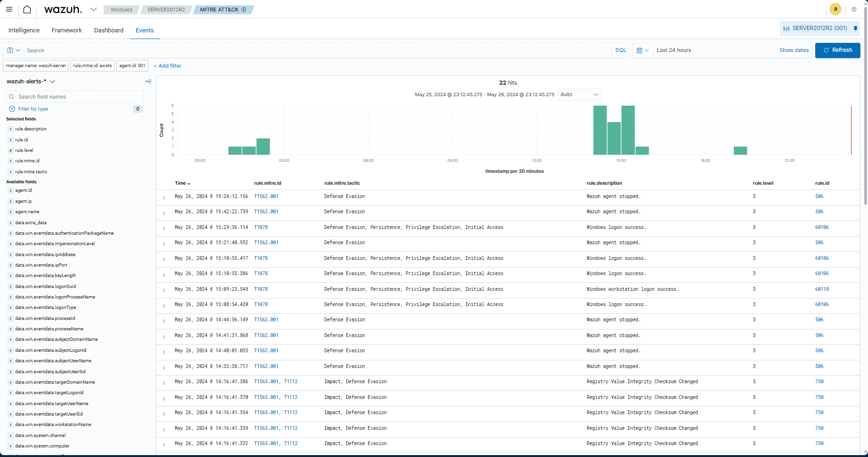868x457 pixels.
Task: Expand the 19:24:12.156 event row
Action: [x=164, y=197]
